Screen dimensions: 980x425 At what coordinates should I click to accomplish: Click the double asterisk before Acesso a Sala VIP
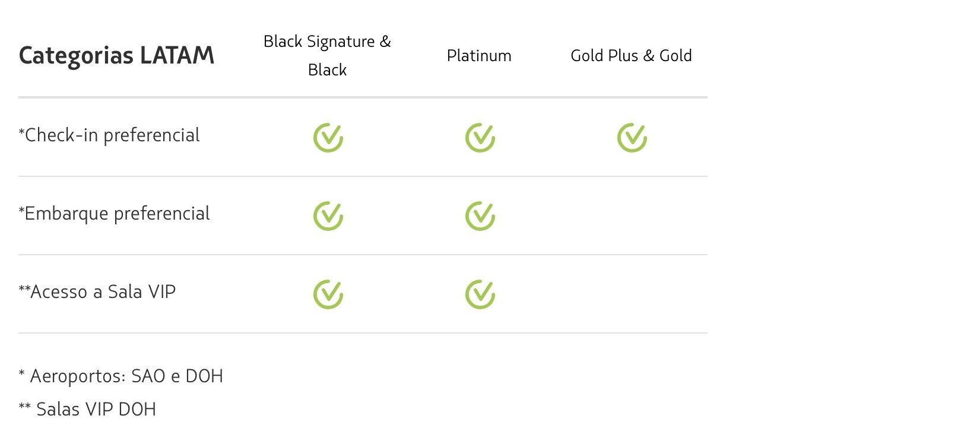(x=24, y=288)
